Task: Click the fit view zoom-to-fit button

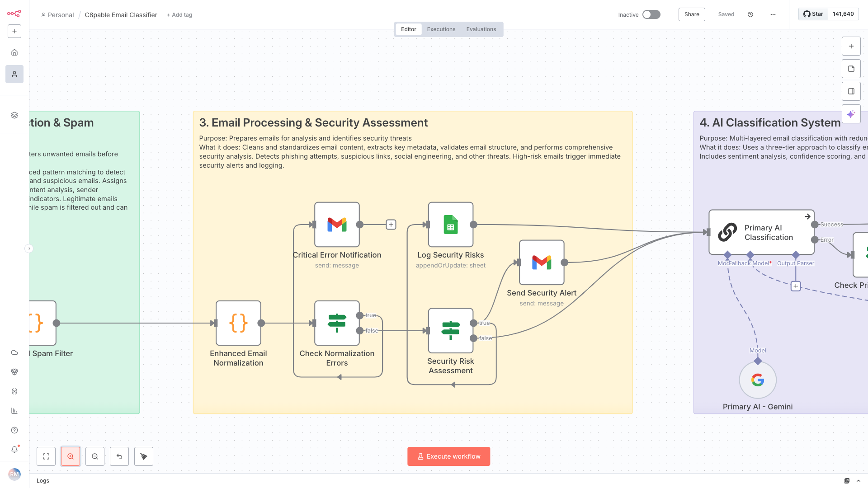Action: click(x=46, y=456)
